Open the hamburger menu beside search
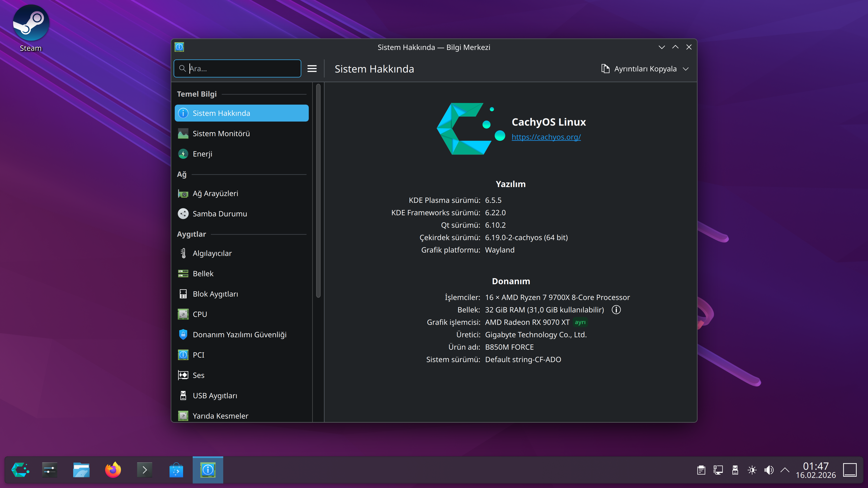 [x=312, y=69]
